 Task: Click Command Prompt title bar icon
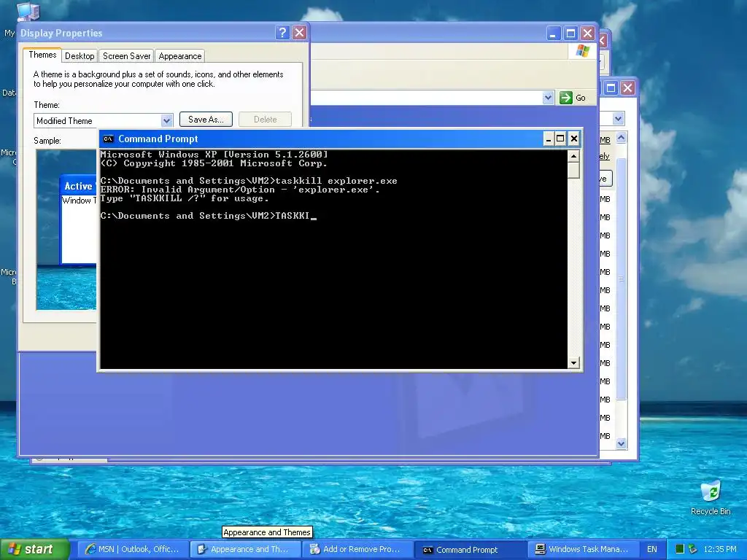click(108, 139)
